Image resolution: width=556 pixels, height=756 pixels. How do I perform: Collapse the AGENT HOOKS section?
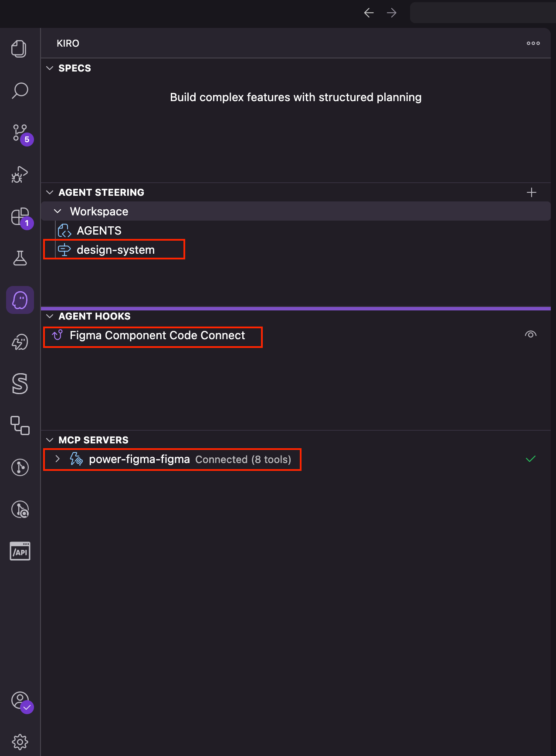tap(50, 316)
